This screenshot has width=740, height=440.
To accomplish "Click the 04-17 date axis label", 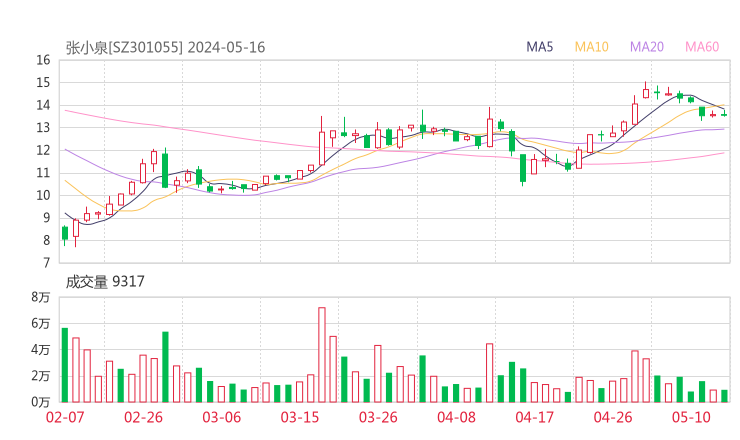I will coord(535,417).
